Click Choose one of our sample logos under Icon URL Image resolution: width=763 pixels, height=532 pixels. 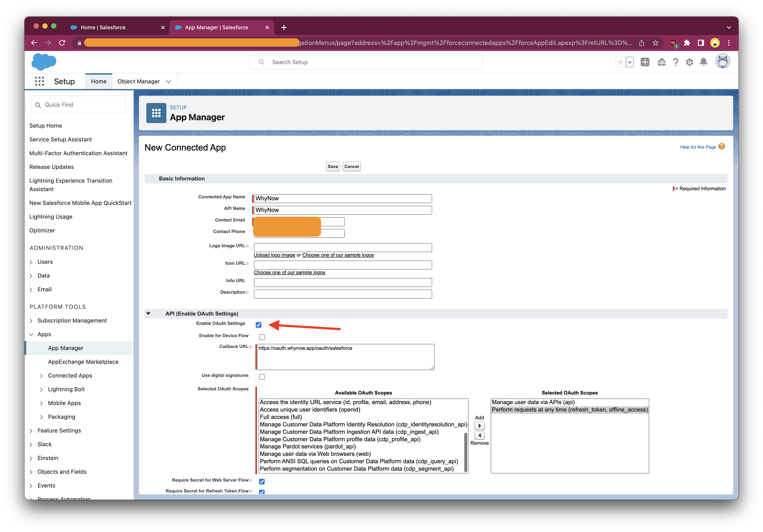[x=289, y=272]
